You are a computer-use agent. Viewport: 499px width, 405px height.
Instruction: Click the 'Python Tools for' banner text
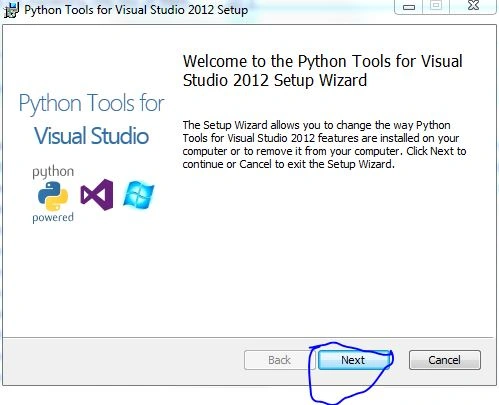[92, 103]
